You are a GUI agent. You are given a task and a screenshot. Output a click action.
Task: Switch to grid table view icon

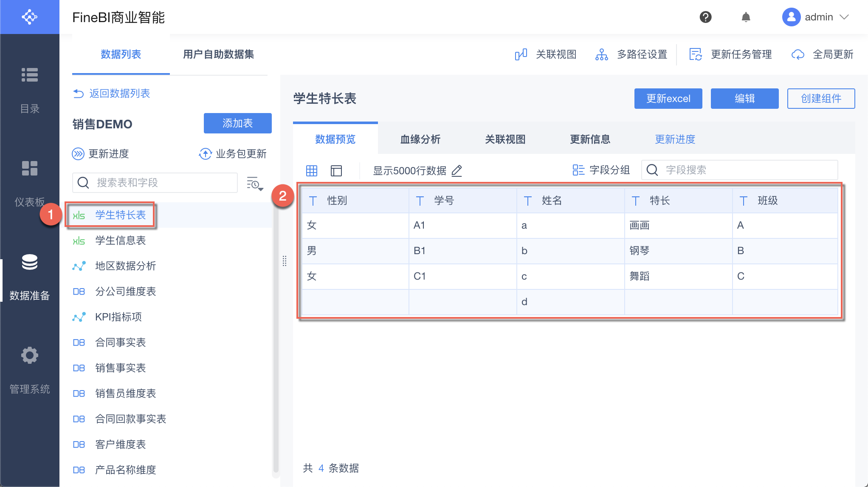tap(312, 170)
